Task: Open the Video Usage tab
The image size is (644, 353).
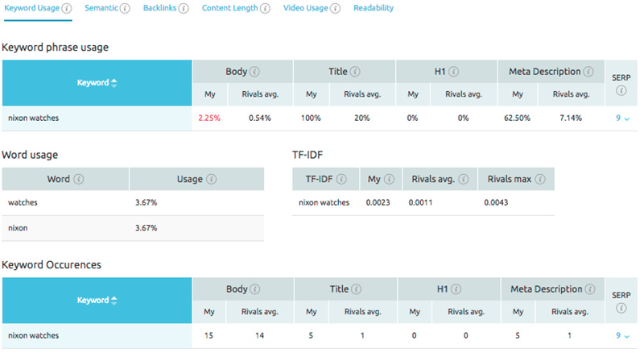Action: point(306,8)
